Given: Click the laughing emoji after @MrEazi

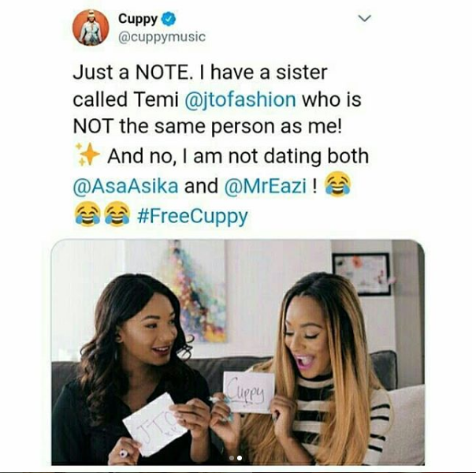Looking at the screenshot, I should [x=337, y=184].
